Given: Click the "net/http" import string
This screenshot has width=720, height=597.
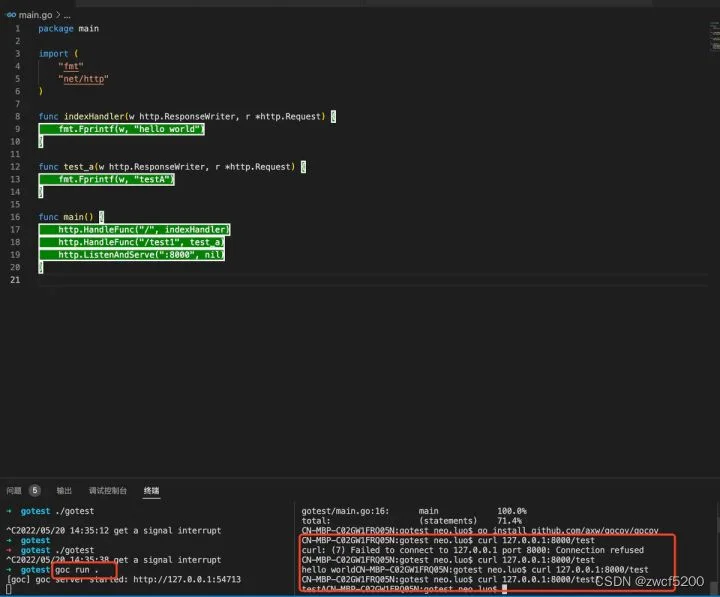Looking at the screenshot, I should [x=84, y=79].
